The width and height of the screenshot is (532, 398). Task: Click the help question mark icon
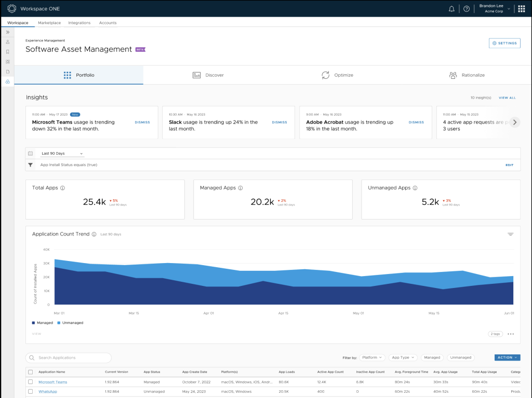466,9
